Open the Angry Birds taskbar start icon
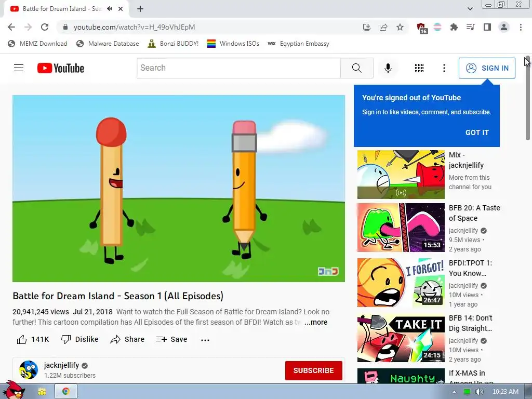 (x=14, y=390)
